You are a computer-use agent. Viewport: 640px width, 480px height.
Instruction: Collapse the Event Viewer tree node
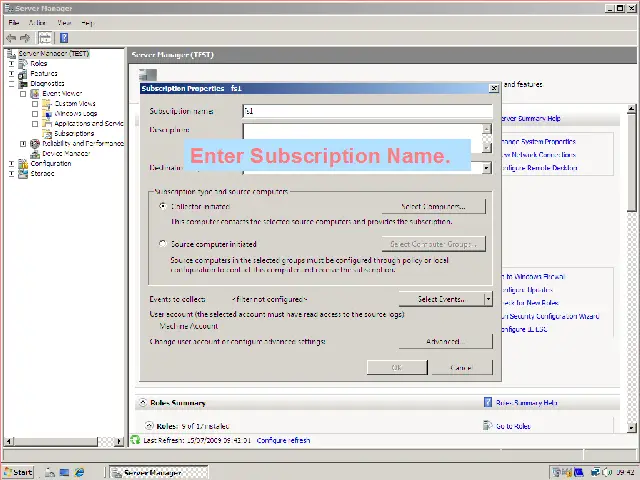pos(23,94)
